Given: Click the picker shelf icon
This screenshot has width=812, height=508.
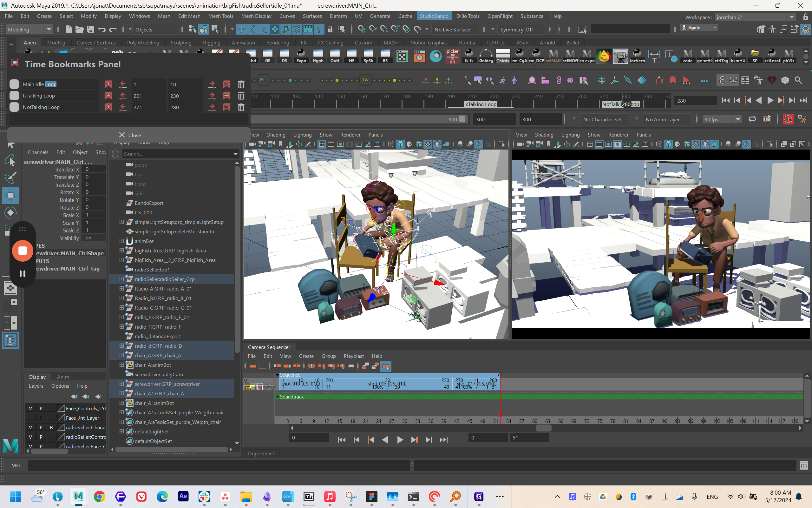Looking at the screenshot, I should click(452, 56).
